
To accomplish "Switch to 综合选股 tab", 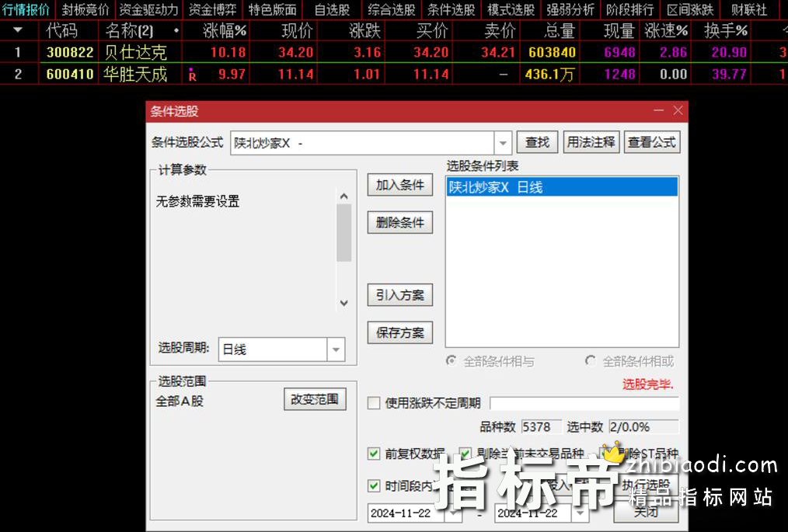I will (x=392, y=9).
